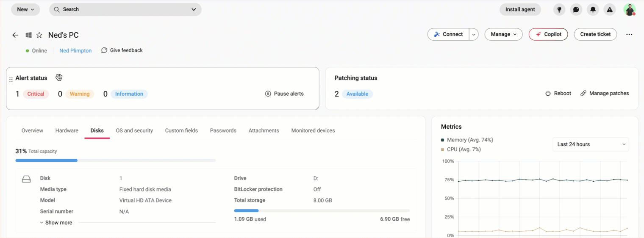
Task: Open the chat bubble icon in header
Action: [576, 9]
